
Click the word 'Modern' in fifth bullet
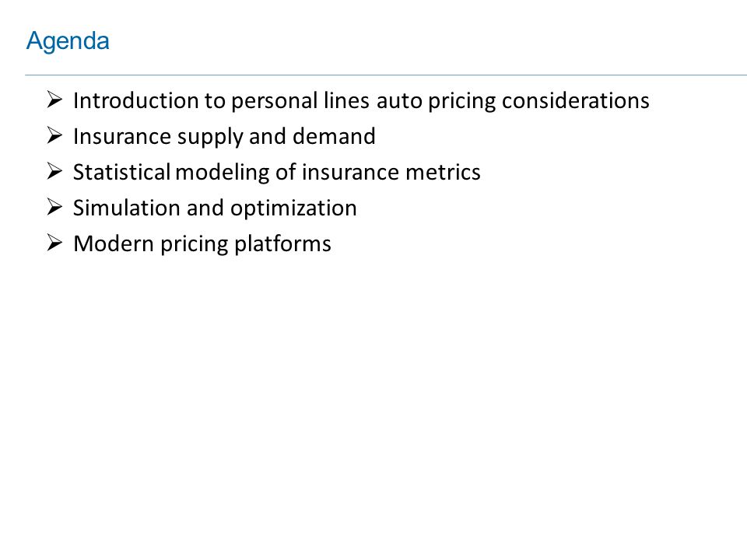point(114,243)
